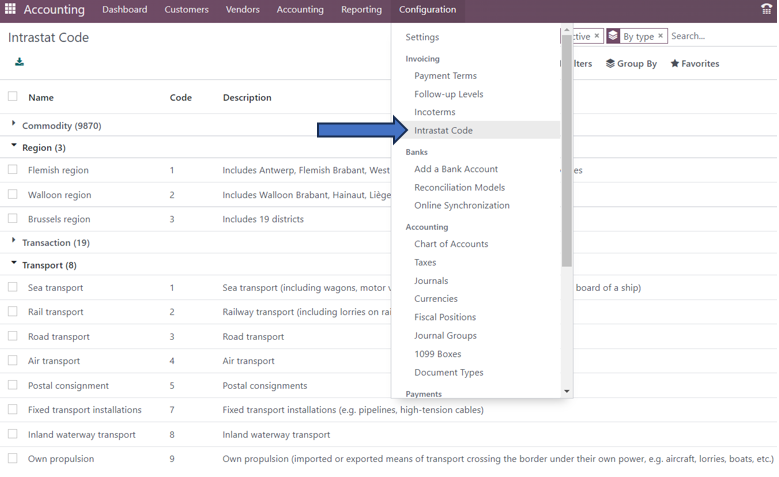This screenshot has width=779, height=477.
Task: Click the dropdown menu scrollbar down arrow
Action: [567, 392]
